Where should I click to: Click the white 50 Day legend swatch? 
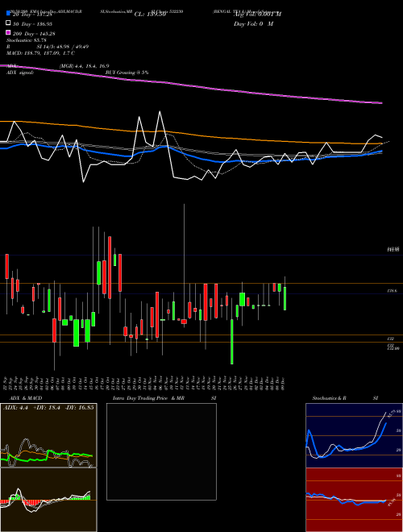click(8, 23)
